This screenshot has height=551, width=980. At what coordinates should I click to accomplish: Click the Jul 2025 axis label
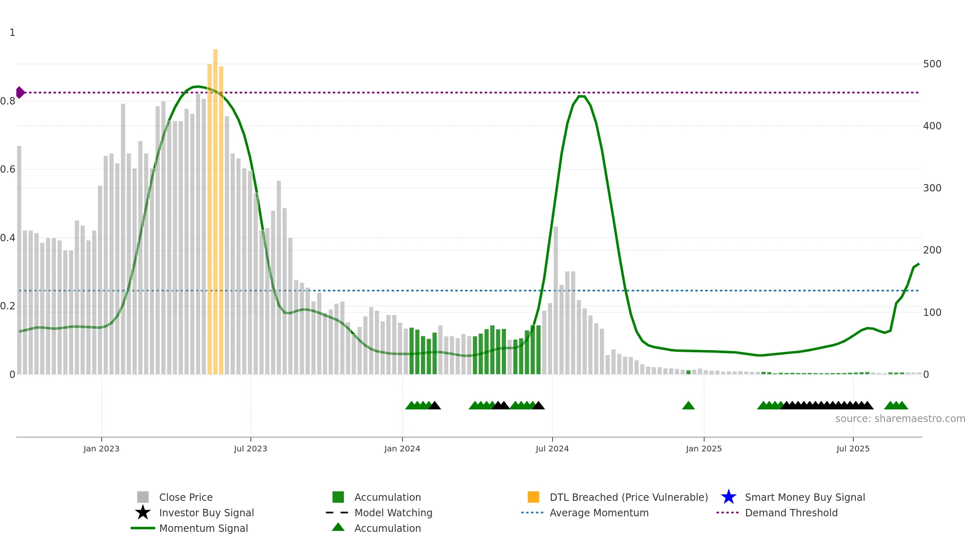coord(853,449)
